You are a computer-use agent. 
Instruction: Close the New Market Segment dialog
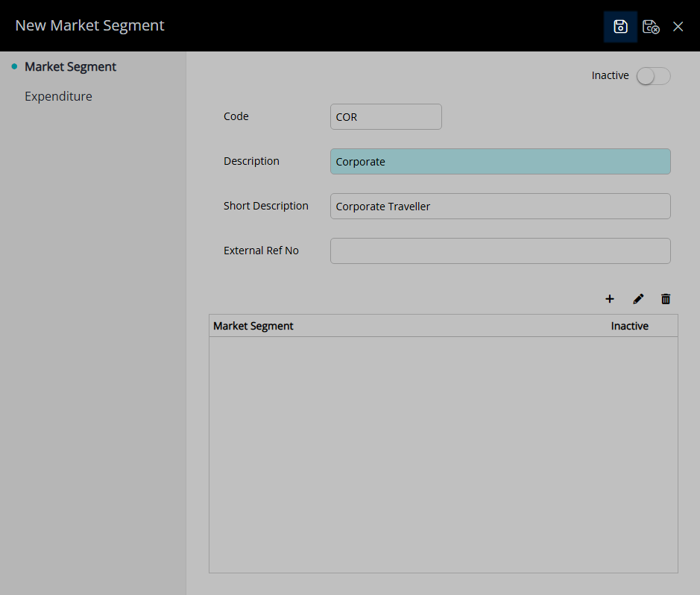678,27
